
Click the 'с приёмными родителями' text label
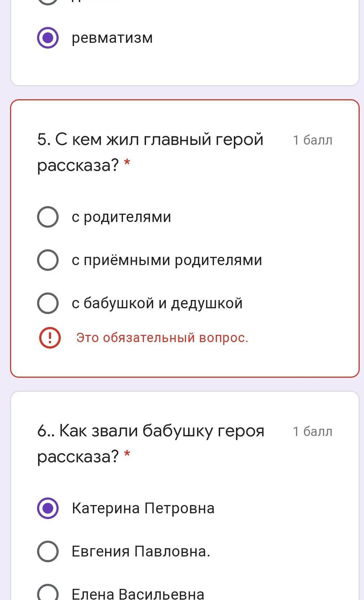(167, 260)
